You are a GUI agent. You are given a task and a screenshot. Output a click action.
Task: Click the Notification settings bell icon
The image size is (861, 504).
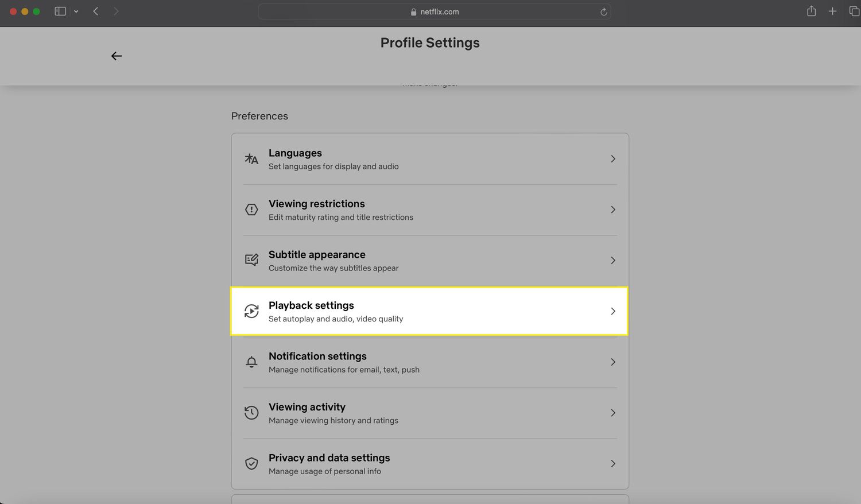coord(251,362)
